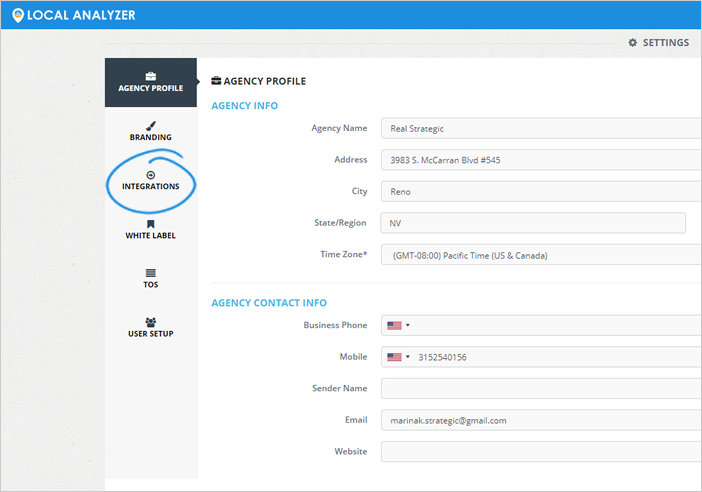This screenshot has height=492, width=702.
Task: Expand the Time Zone dropdown
Action: click(x=540, y=255)
